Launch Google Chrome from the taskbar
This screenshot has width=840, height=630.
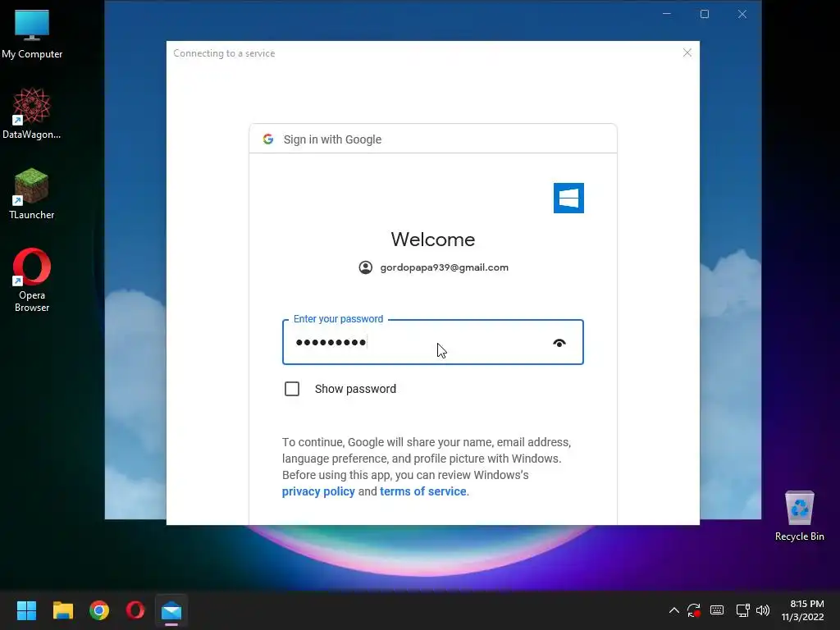pos(99,610)
